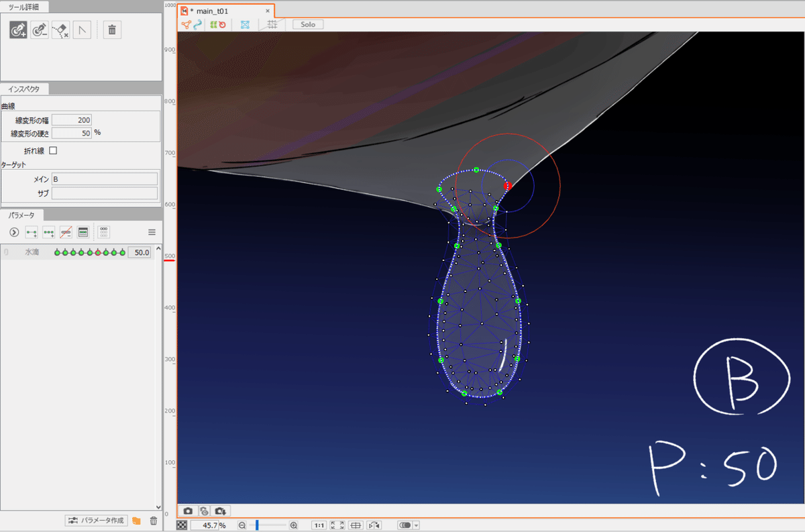Click the key edit window icon
Image resolution: width=805 pixels, height=532 pixels.
(x=83, y=232)
